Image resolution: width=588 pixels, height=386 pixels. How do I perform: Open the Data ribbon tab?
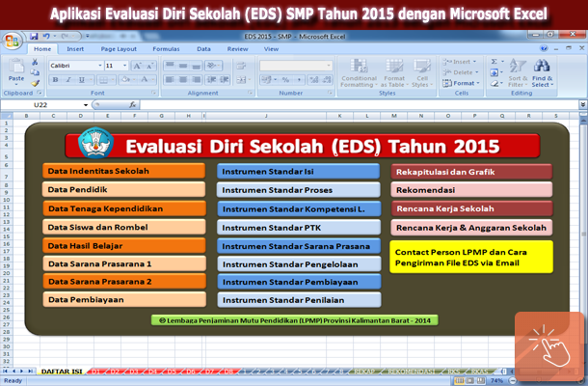203,49
